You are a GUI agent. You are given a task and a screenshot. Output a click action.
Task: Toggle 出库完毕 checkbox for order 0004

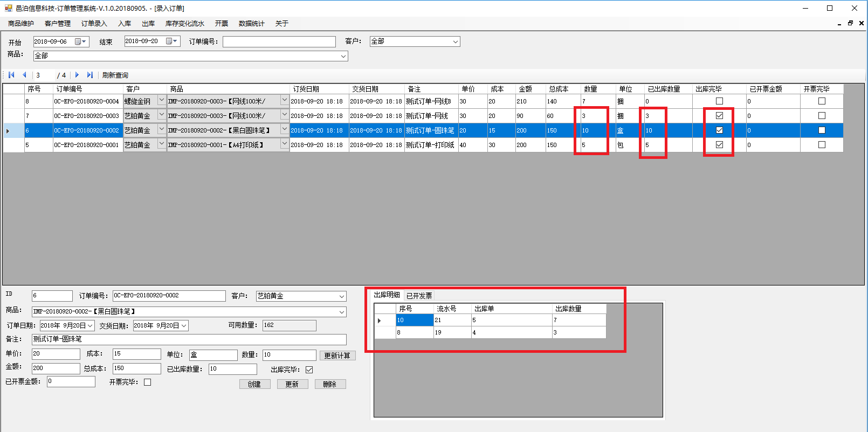click(x=719, y=101)
